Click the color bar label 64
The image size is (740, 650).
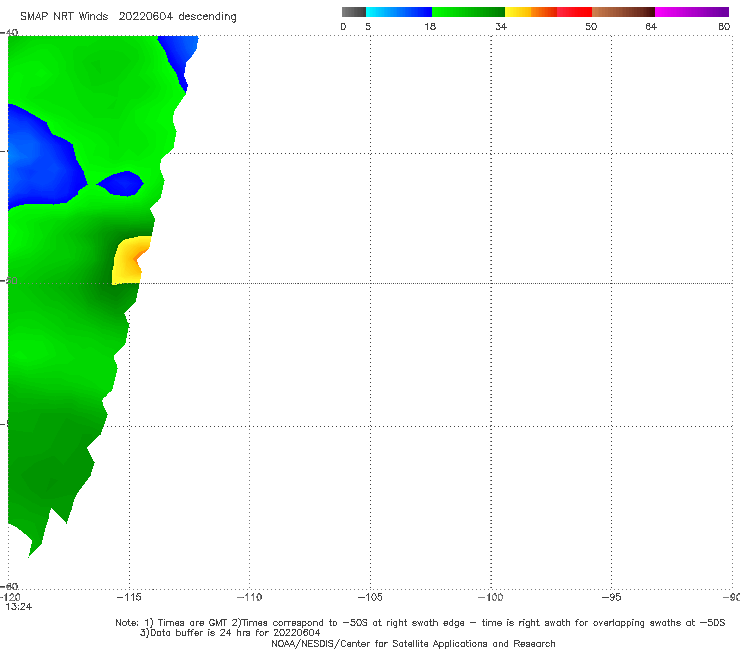click(x=651, y=26)
